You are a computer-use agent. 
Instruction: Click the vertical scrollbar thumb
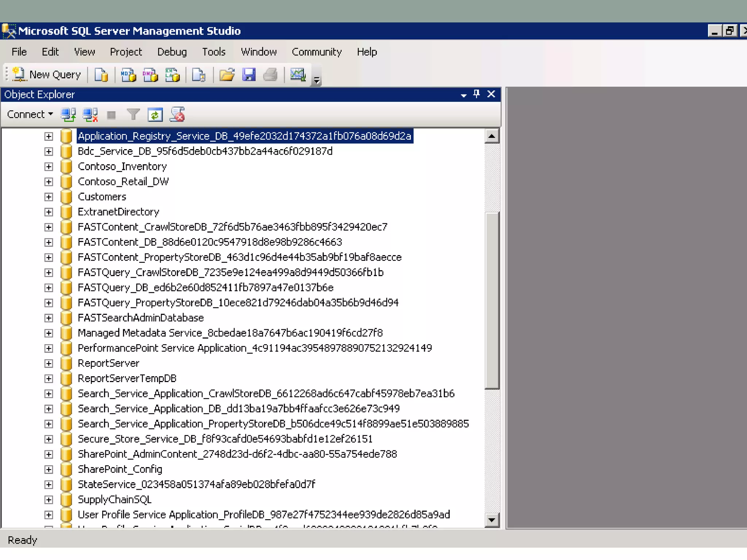click(x=492, y=300)
